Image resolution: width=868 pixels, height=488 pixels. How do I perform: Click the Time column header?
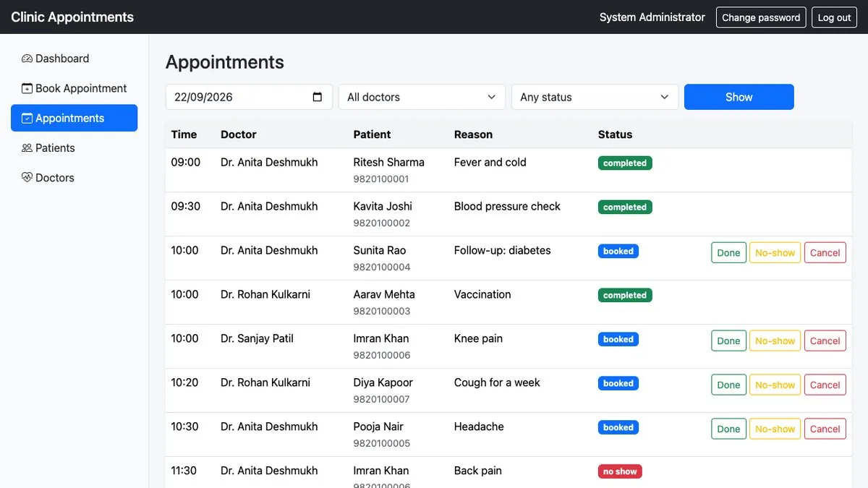pos(184,134)
